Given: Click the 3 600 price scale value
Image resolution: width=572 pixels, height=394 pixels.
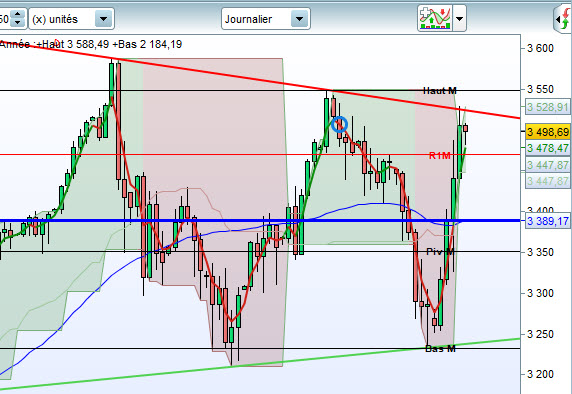Looking at the screenshot, I should tap(540, 48).
